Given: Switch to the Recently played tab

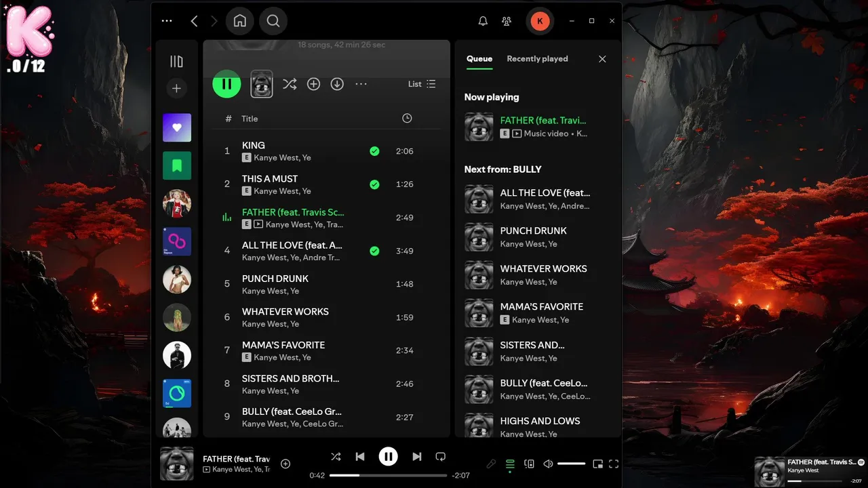Looking at the screenshot, I should point(537,59).
